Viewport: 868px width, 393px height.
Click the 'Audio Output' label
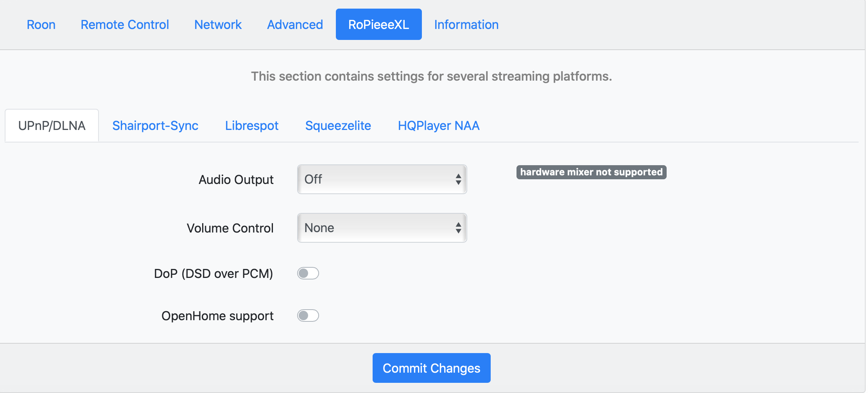click(236, 180)
